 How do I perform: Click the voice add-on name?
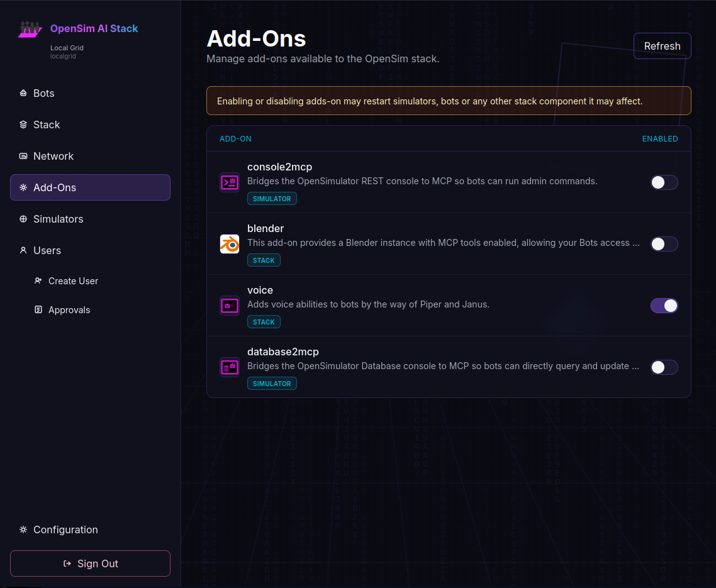(x=260, y=291)
